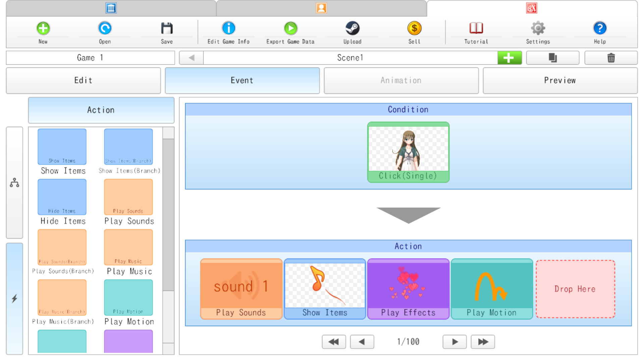Add a new scene with the green plus
The width and height of the screenshot is (644, 362).
pos(509,57)
